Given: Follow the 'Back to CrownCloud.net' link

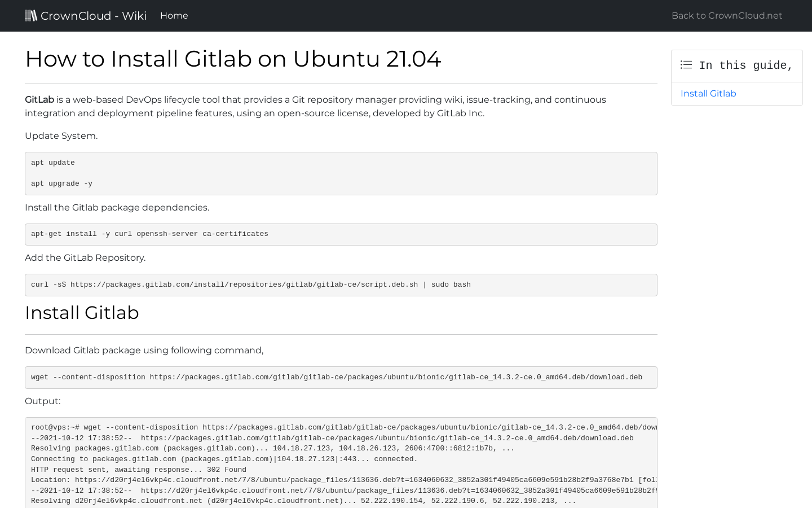Looking at the screenshot, I should (726, 15).
